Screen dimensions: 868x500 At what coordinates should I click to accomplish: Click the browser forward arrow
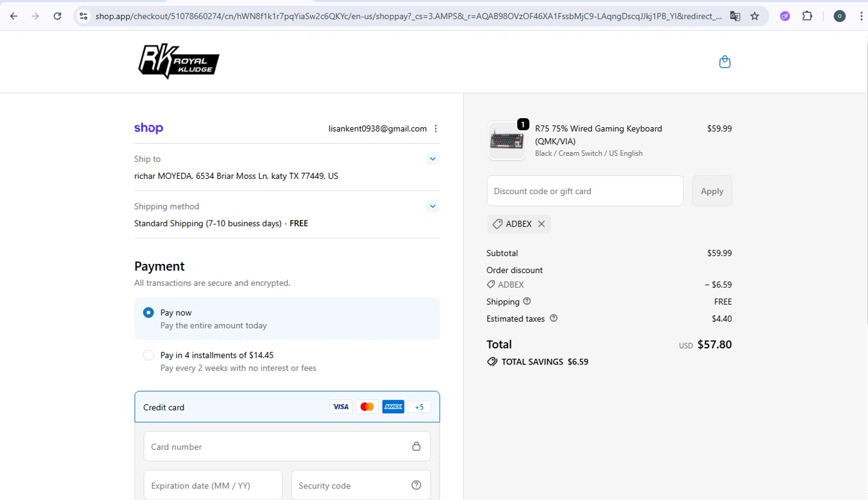(35, 16)
